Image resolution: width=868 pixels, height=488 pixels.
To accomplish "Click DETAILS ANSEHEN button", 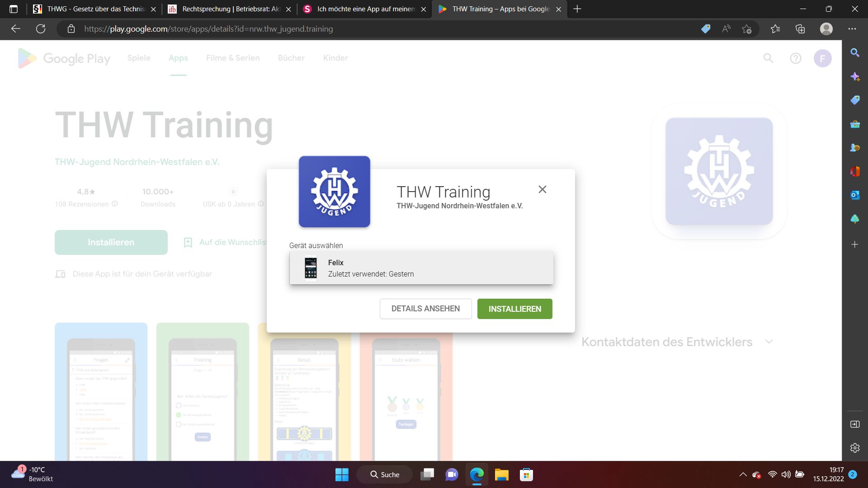I will point(425,309).
